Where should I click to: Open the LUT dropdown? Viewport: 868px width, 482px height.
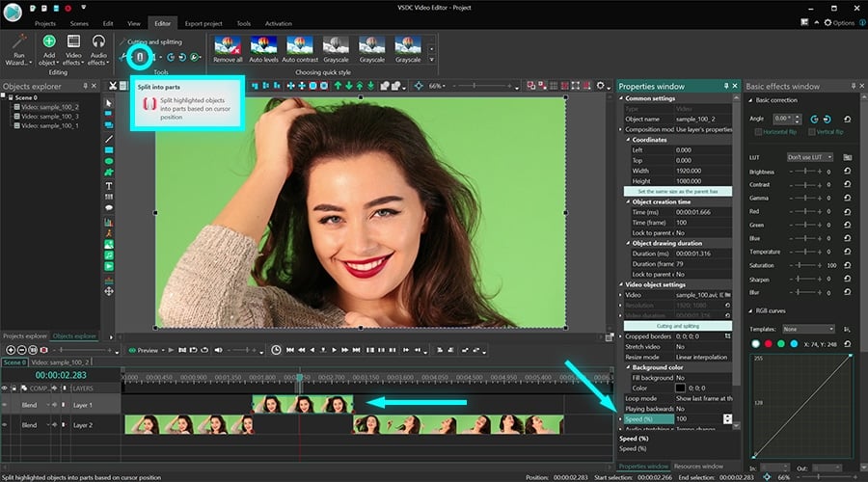pos(810,156)
